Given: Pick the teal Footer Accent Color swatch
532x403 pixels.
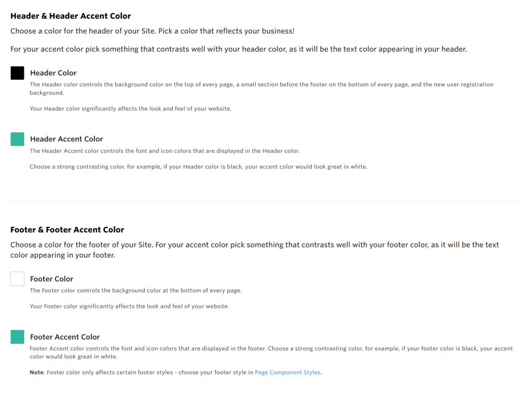Looking at the screenshot, I should coord(17,337).
